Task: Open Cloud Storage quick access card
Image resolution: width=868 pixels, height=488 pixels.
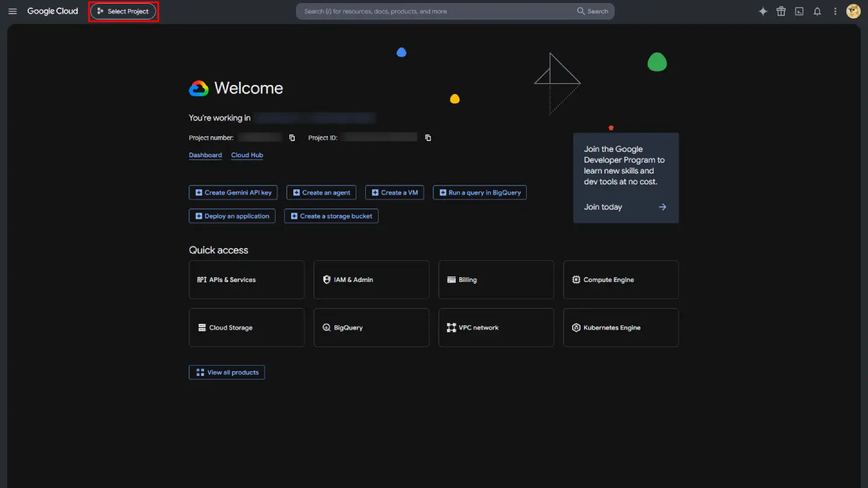Action: tap(247, 328)
